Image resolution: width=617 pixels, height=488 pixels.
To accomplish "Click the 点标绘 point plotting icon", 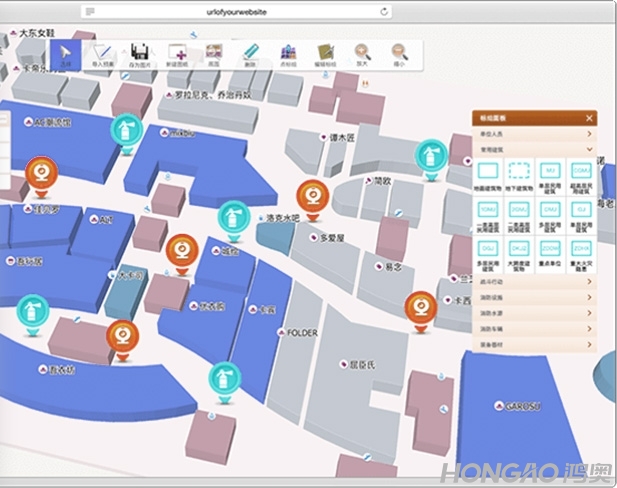I will coord(288,53).
